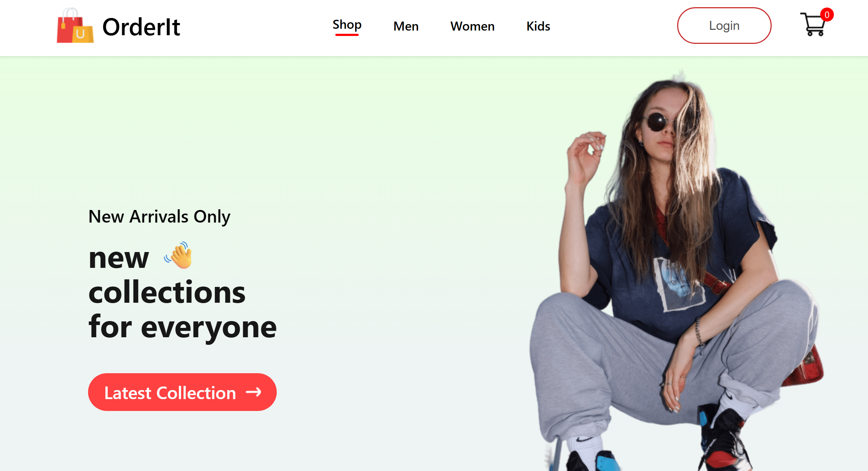The width and height of the screenshot is (868, 471).
Task: Click the Login button
Action: pyautogui.click(x=724, y=26)
